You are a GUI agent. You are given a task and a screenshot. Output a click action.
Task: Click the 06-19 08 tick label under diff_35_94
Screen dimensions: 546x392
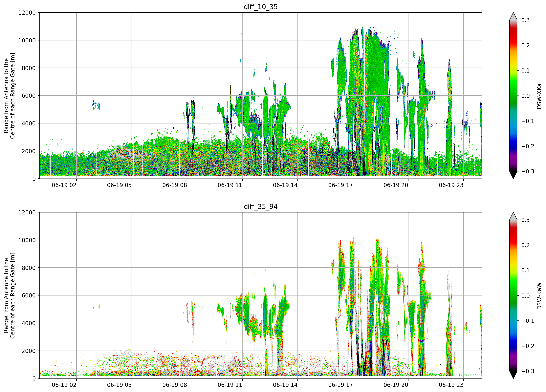[x=175, y=385]
